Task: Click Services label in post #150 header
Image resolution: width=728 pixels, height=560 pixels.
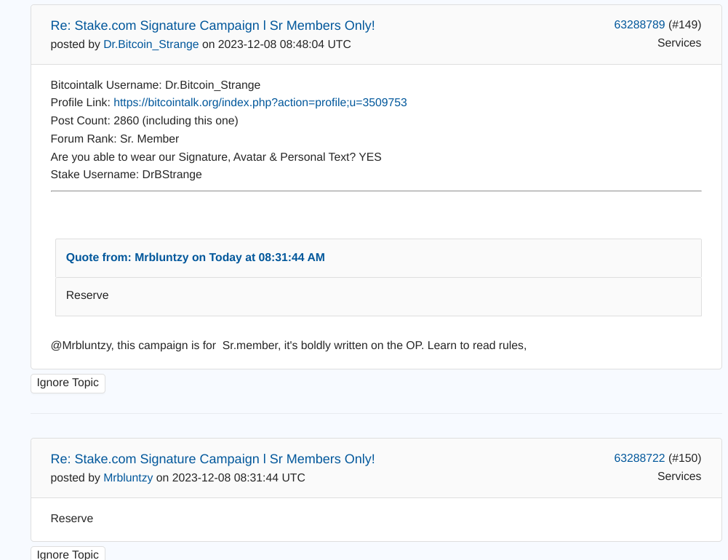Action: [679, 476]
